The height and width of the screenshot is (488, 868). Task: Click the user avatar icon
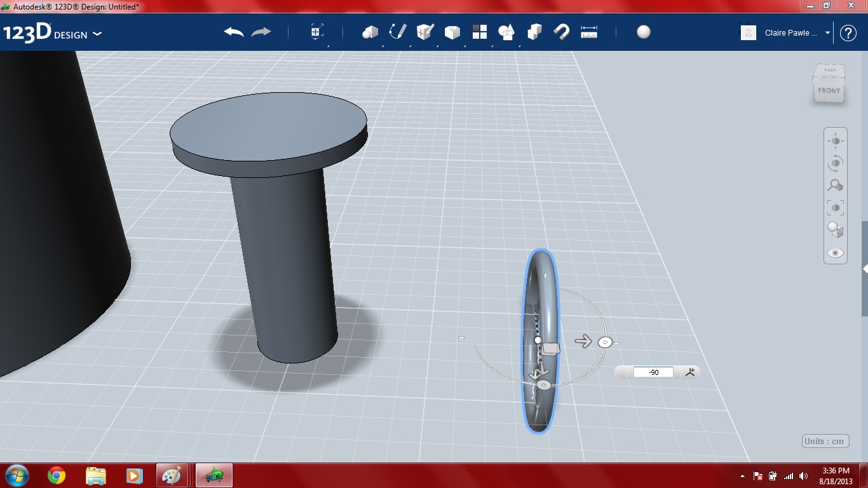749,33
